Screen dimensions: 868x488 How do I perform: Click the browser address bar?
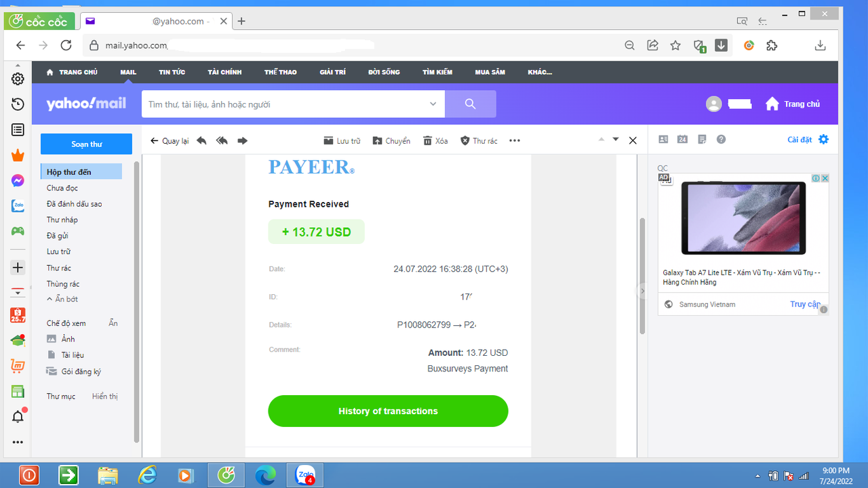pos(353,45)
